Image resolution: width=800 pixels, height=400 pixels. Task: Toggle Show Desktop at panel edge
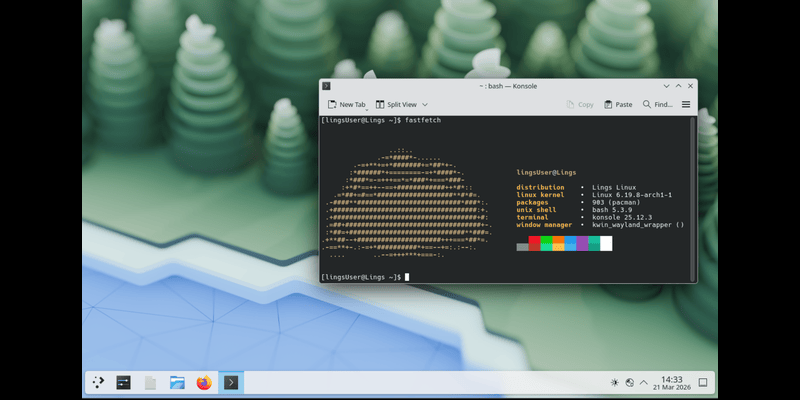pyautogui.click(x=702, y=382)
